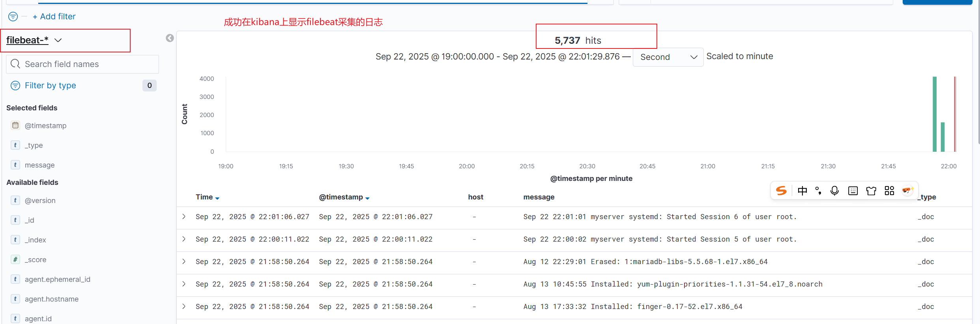980x324 pixels.
Task: Select _index in available fields
Action: (x=35, y=240)
